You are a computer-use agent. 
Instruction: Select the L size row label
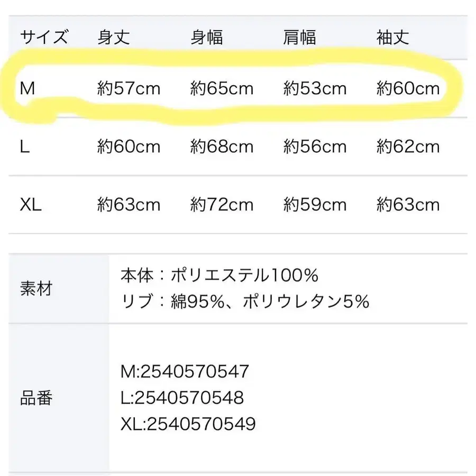(24, 147)
